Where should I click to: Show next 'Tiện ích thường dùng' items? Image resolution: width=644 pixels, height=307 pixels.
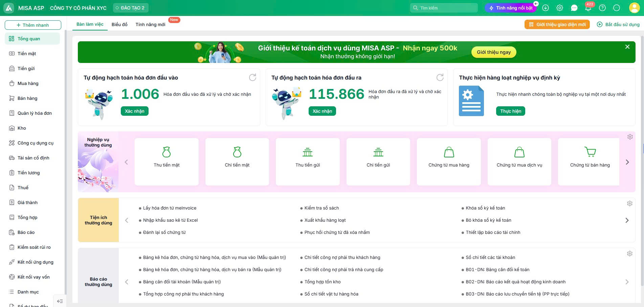pyautogui.click(x=627, y=220)
